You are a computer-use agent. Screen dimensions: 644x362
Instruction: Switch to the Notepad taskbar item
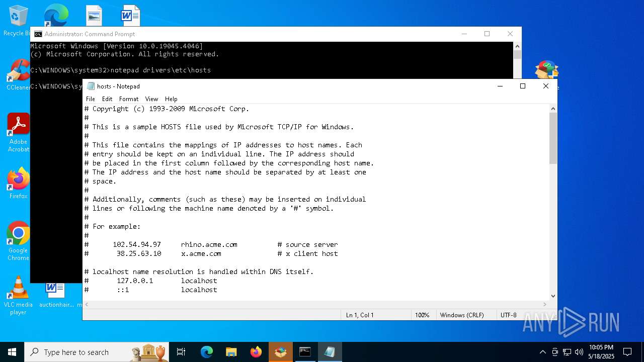[330, 352]
